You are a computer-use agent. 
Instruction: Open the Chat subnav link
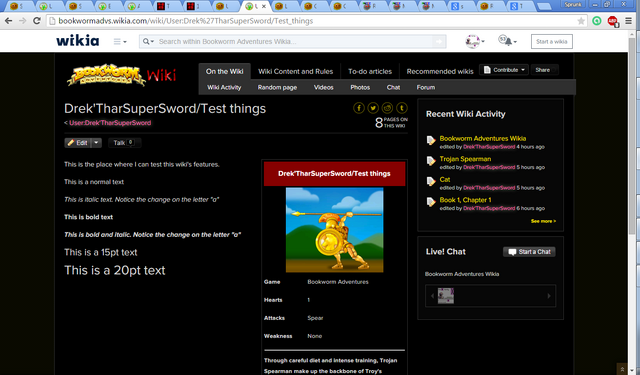(x=393, y=87)
